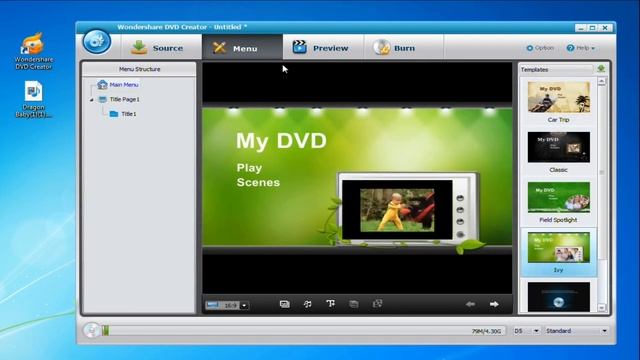Click the greyed layers icon after add text
Screen dimensions: 640x360
353,304
